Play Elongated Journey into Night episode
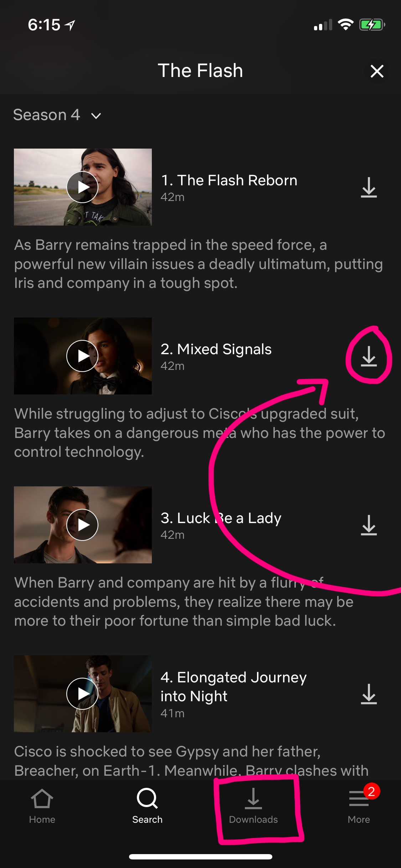This screenshot has width=401, height=868. (82, 694)
